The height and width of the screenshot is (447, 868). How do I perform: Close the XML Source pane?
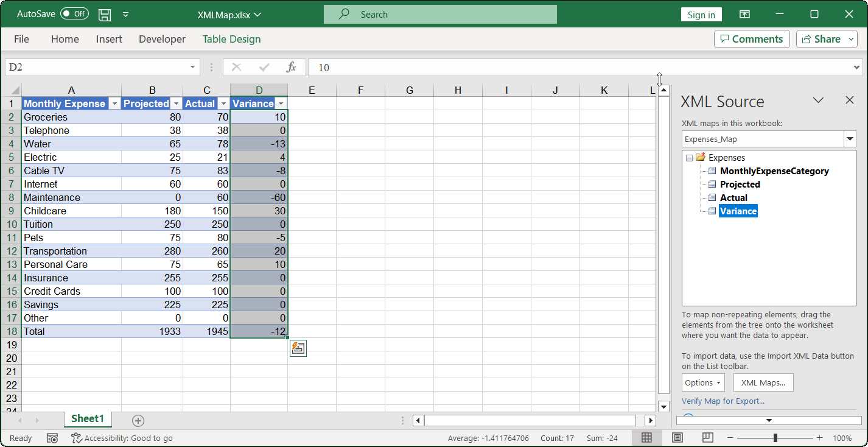850,100
